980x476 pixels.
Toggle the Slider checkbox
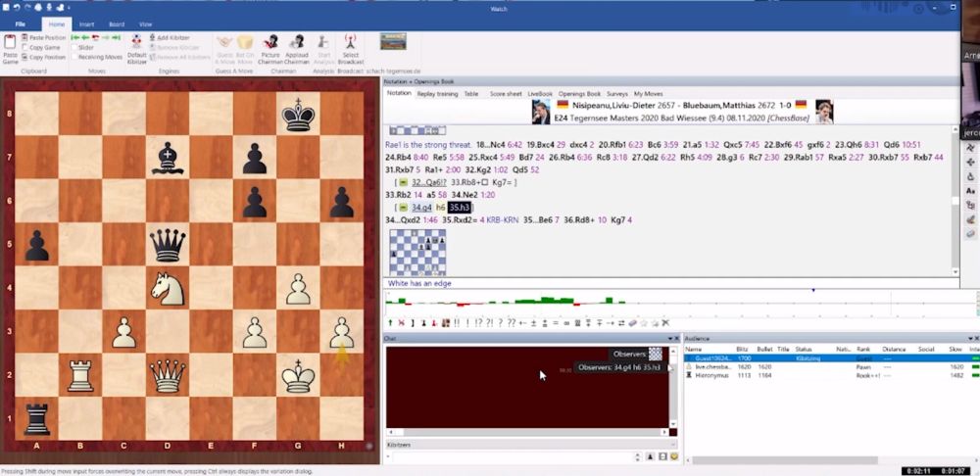[73, 47]
